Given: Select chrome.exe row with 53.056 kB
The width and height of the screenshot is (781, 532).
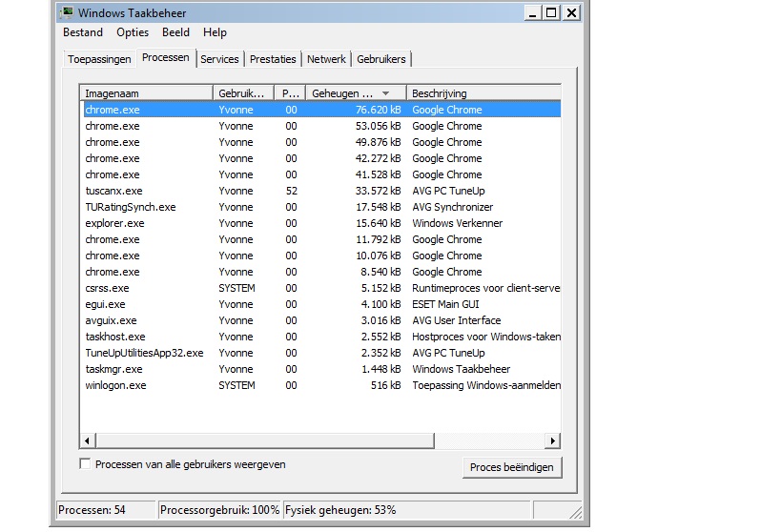Looking at the screenshot, I should [x=321, y=126].
